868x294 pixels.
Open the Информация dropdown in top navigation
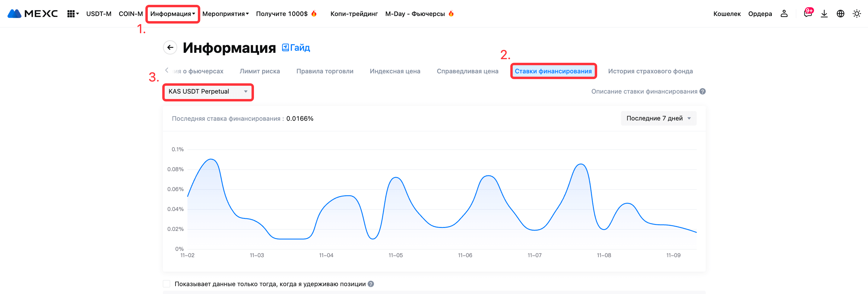coord(173,14)
